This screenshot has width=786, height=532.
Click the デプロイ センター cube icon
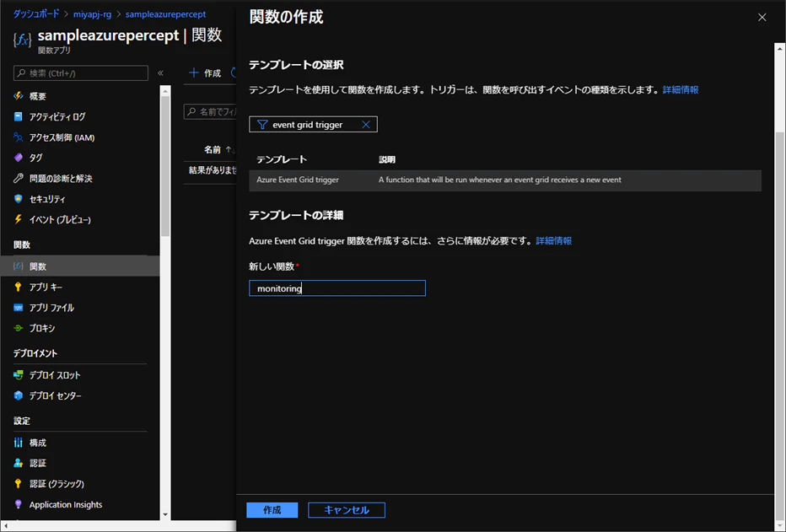pyautogui.click(x=18, y=395)
